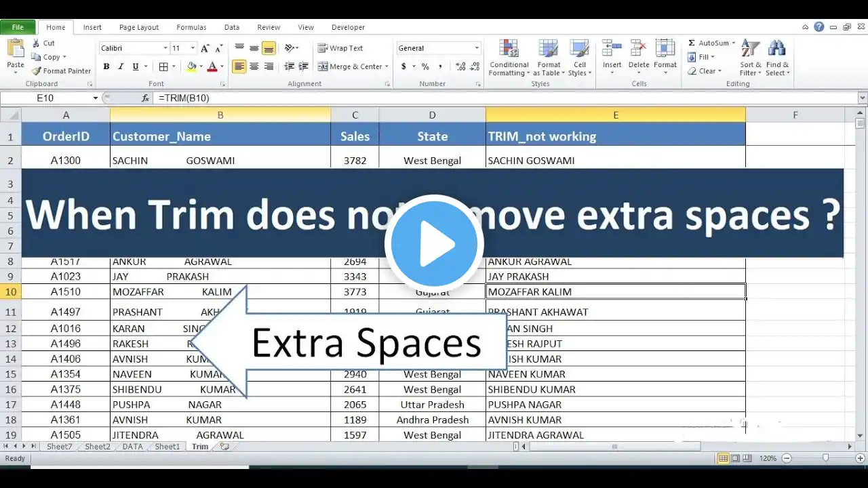Click the Increase Indent icon

click(x=304, y=66)
